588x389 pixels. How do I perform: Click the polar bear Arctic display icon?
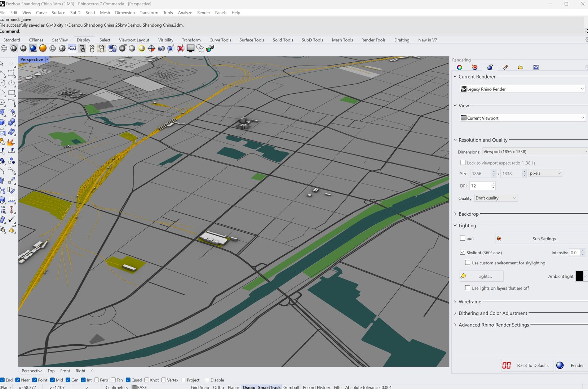tap(72, 48)
